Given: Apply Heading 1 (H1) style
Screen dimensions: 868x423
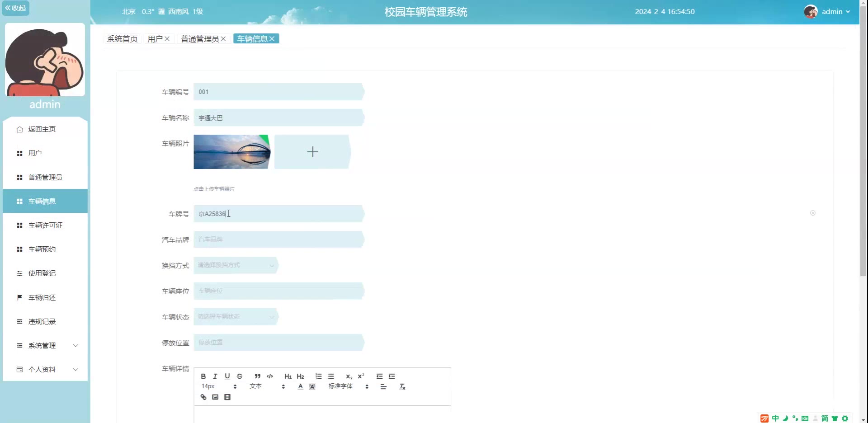Looking at the screenshot, I should click(288, 376).
